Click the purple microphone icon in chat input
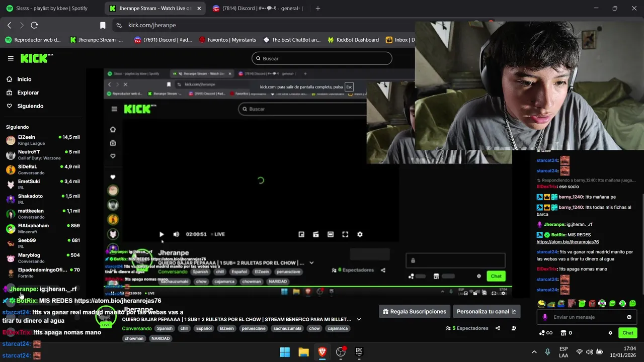This screenshot has height=362, width=644. (x=545, y=317)
